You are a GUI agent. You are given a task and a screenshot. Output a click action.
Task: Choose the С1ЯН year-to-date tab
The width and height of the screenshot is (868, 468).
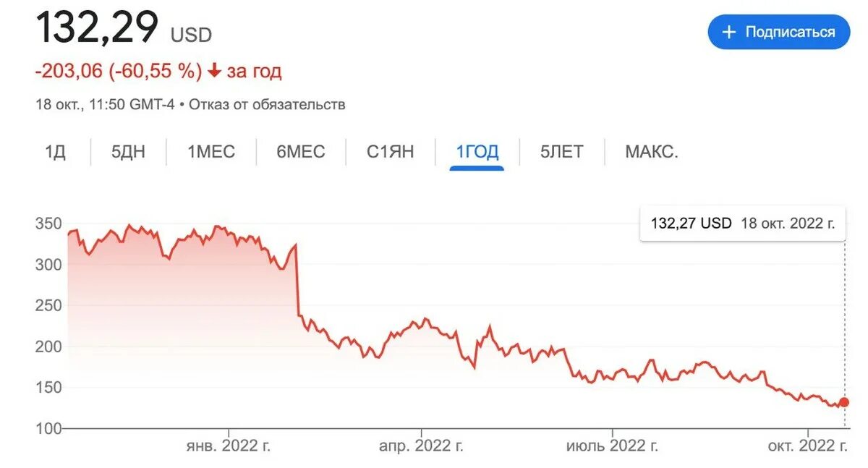391,152
